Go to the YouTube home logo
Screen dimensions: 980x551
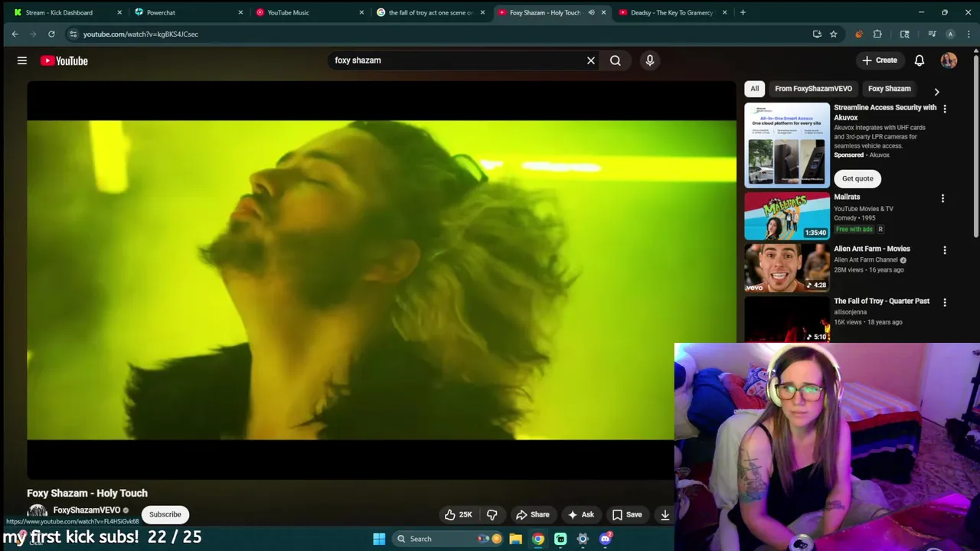coord(64,60)
